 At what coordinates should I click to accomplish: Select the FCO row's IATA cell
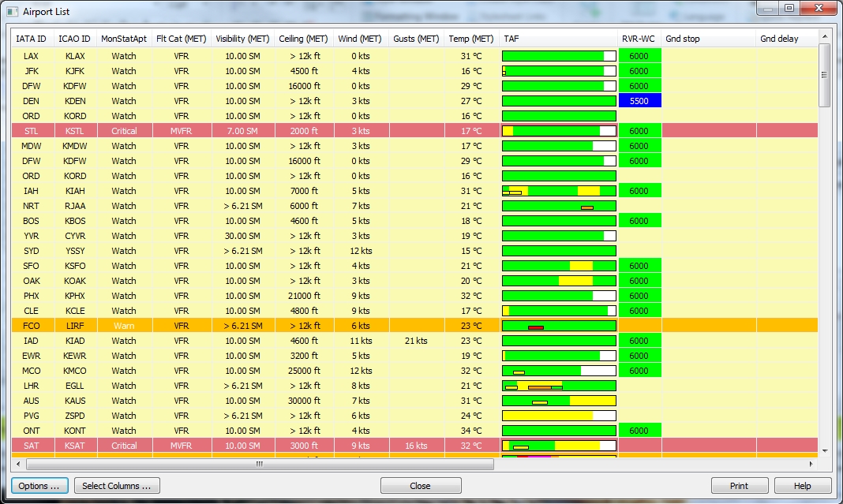coord(32,326)
